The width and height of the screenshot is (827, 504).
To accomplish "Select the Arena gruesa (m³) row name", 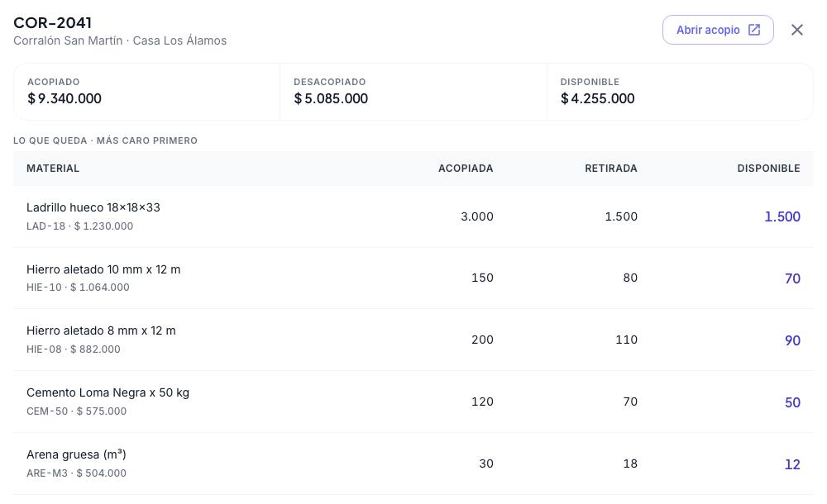I will (76, 454).
